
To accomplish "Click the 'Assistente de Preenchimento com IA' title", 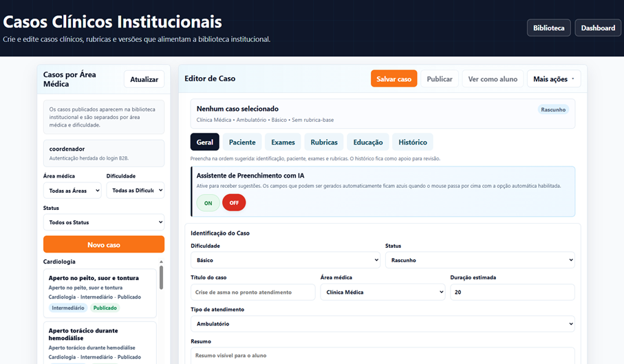I will point(250,175).
